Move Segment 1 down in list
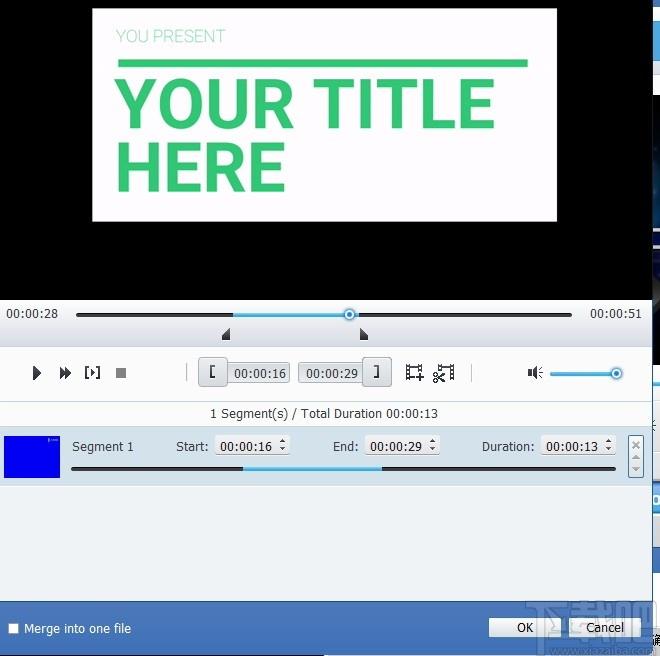This screenshot has height=656, width=660. click(x=636, y=469)
